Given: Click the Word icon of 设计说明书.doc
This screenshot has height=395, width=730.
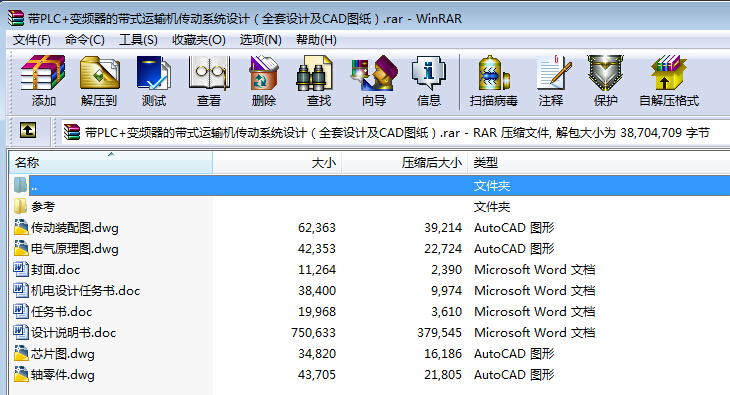Looking at the screenshot, I should pyautogui.click(x=20, y=332).
